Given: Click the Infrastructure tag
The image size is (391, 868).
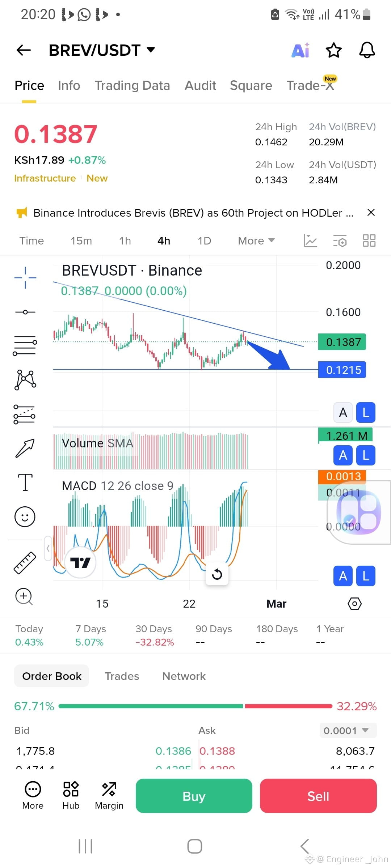Looking at the screenshot, I should click(45, 178).
